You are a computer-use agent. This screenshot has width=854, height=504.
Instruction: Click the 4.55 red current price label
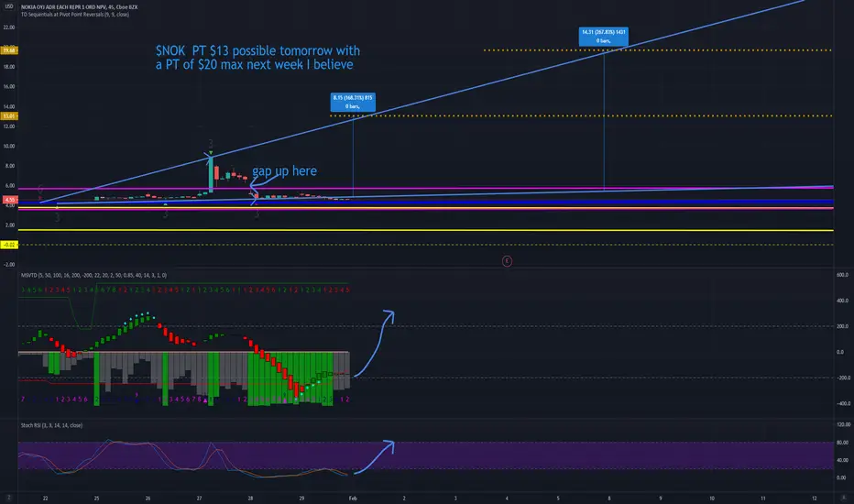[9, 200]
